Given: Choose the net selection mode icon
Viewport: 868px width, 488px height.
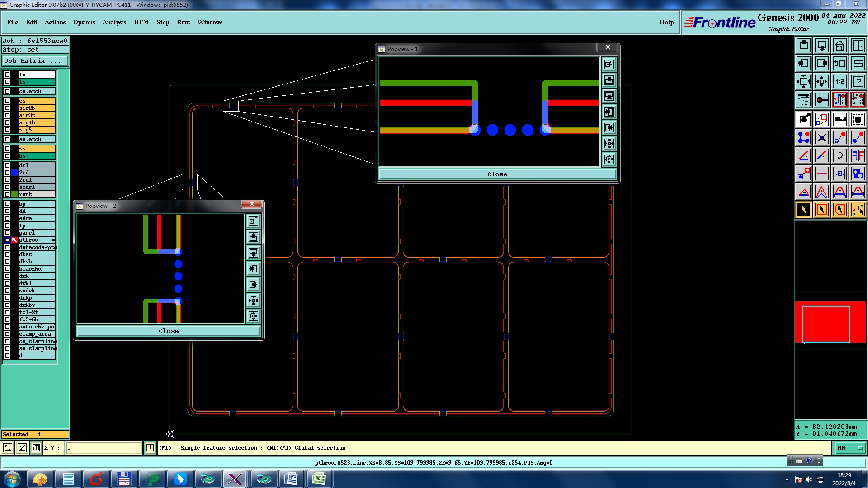Looking at the screenshot, I should (x=858, y=210).
